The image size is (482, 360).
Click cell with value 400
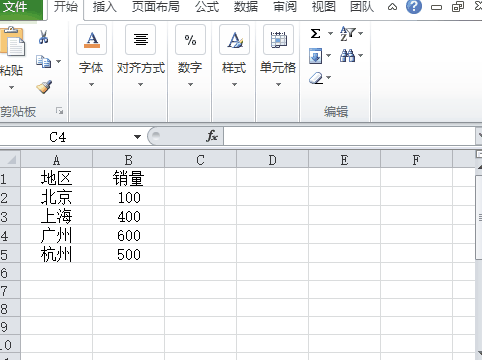(x=129, y=216)
